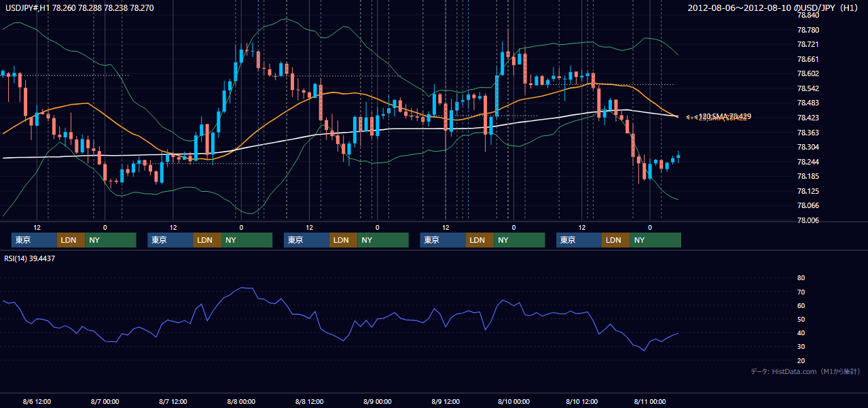
Task: Click the RSI 40 level label
Action: pyautogui.click(x=801, y=333)
